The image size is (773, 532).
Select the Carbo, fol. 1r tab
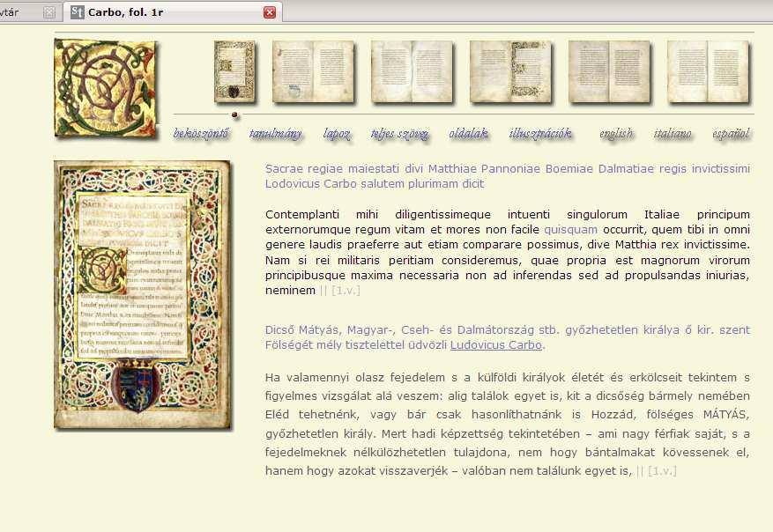[173, 11]
